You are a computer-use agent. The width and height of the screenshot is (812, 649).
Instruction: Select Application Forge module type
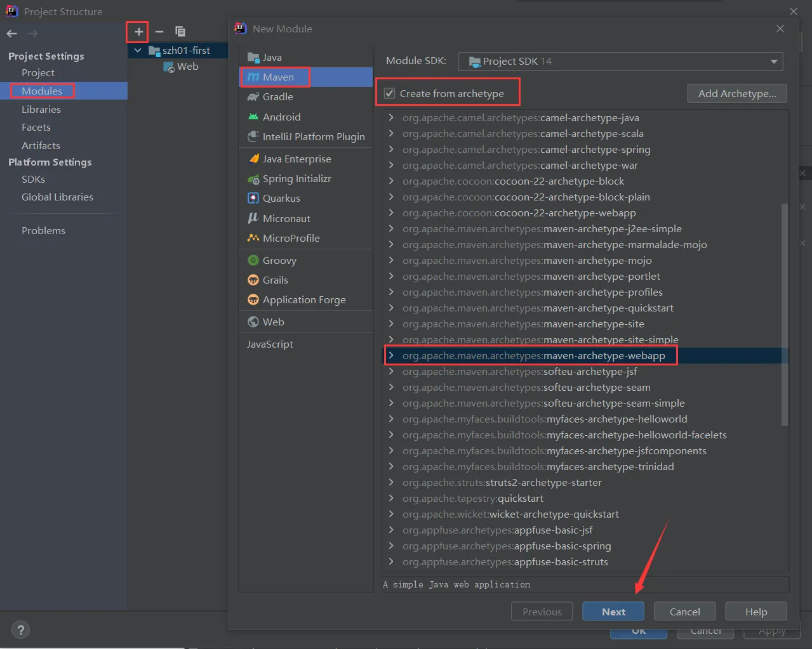click(305, 299)
